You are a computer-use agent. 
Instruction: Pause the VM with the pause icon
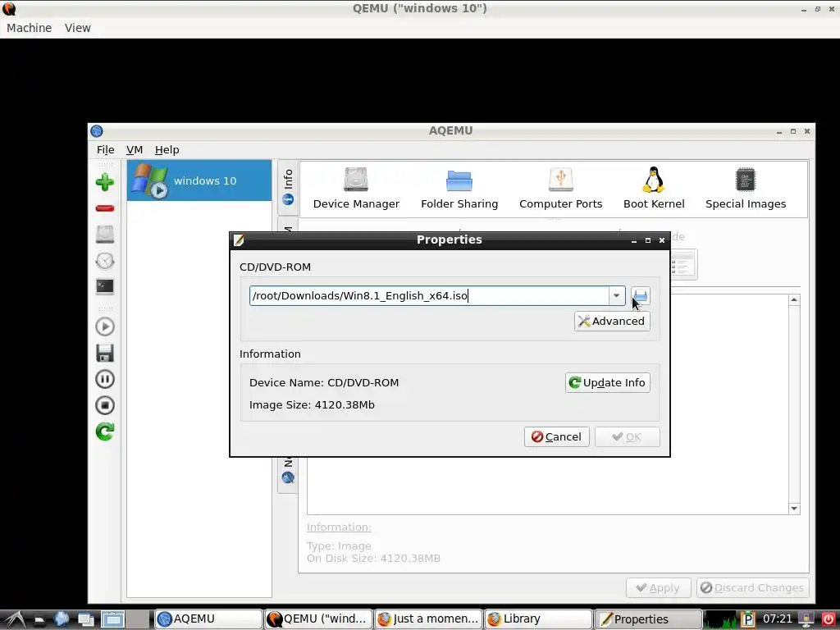[x=105, y=379]
